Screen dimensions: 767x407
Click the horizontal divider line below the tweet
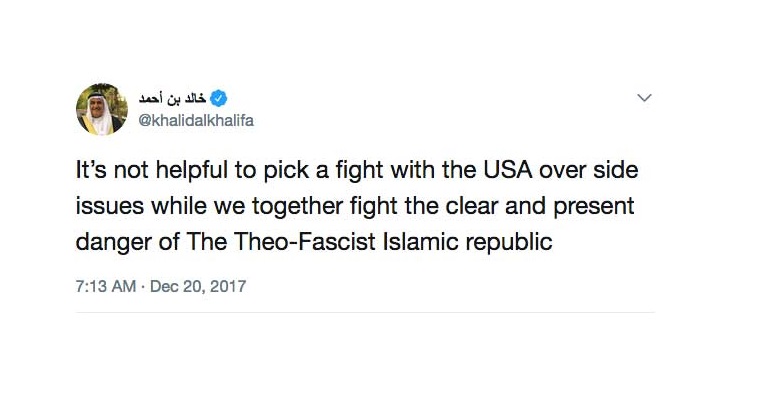pos(365,312)
